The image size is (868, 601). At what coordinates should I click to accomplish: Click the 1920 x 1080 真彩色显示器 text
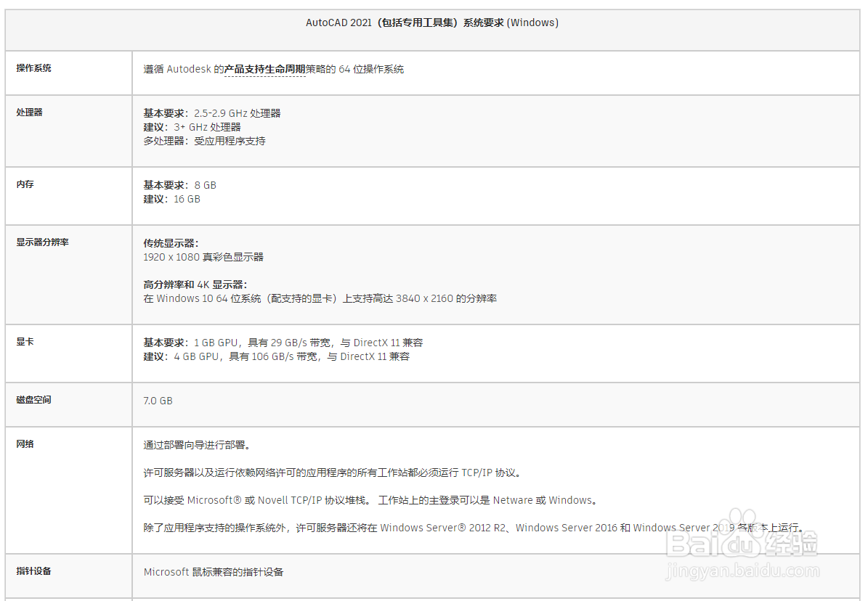tap(203, 256)
